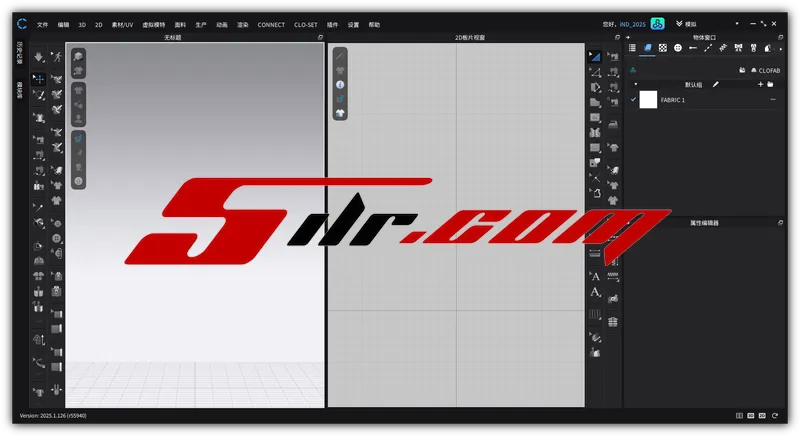Viewport: 800px width, 436px height.
Task: Toggle the FABRIC 1 checkmark
Action: 634,99
